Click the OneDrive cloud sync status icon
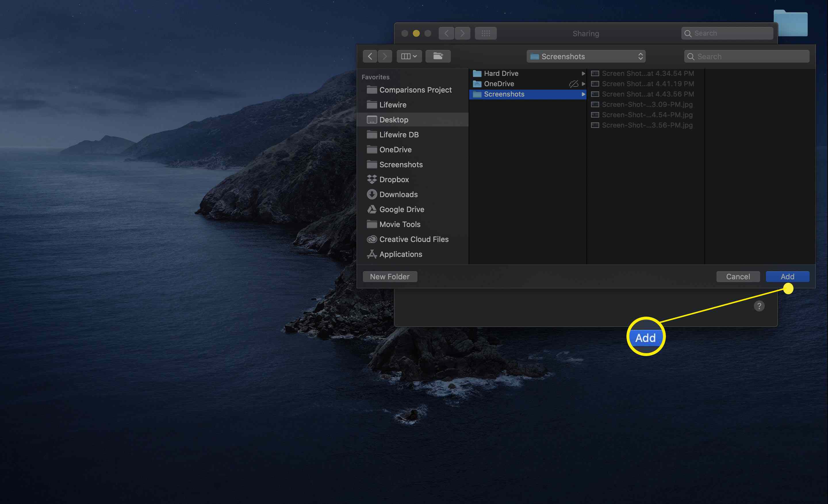828x504 pixels. [x=574, y=84]
